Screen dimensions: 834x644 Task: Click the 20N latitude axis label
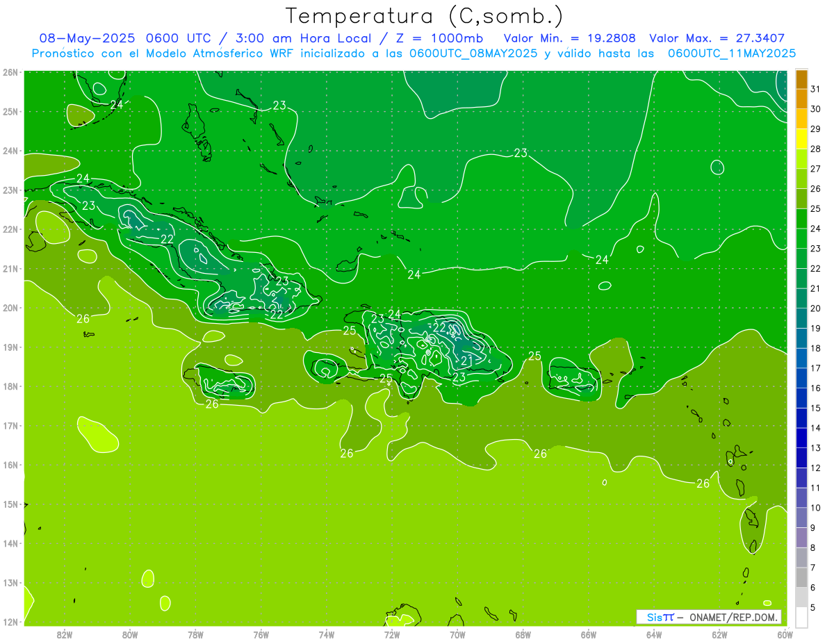[x=10, y=308]
